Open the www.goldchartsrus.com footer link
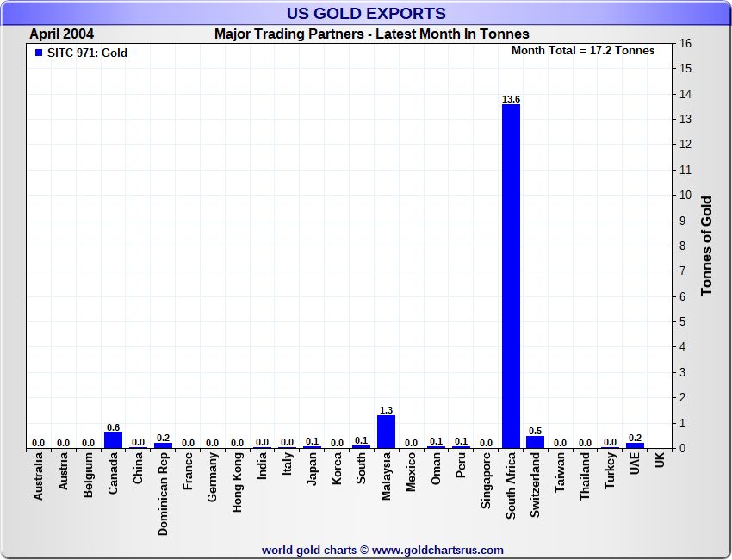 point(437,550)
